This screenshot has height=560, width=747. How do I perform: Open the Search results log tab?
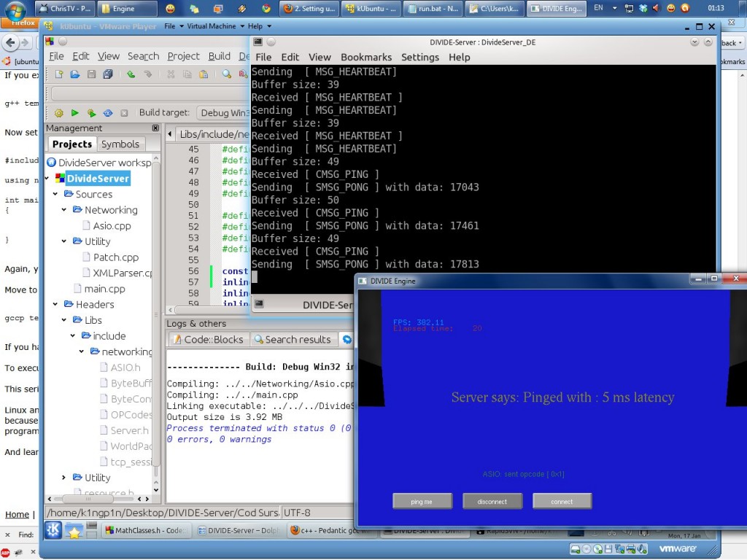293,340
